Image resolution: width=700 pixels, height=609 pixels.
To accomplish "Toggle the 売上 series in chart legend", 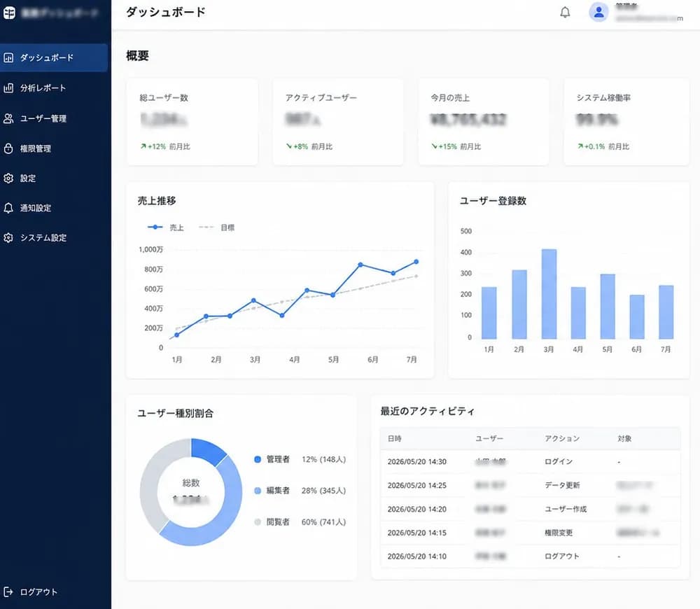I will [166, 227].
